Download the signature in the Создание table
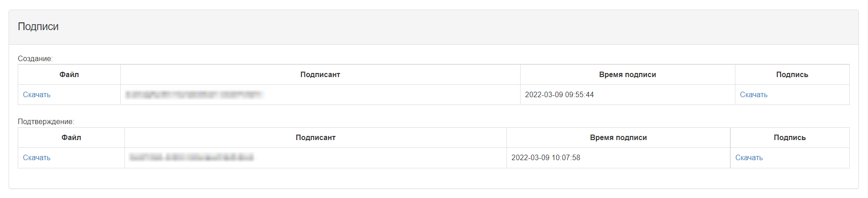This screenshot has width=868, height=198. pyautogui.click(x=754, y=94)
